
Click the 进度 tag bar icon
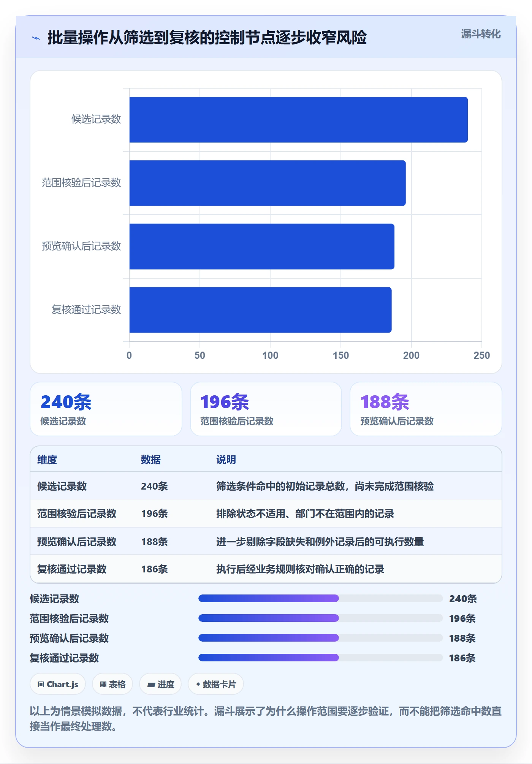pyautogui.click(x=151, y=685)
